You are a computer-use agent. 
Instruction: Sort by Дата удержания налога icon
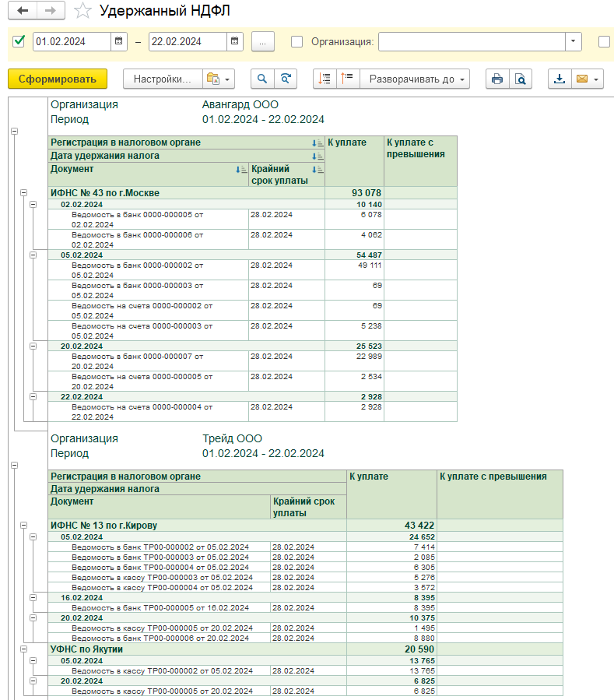coord(318,157)
